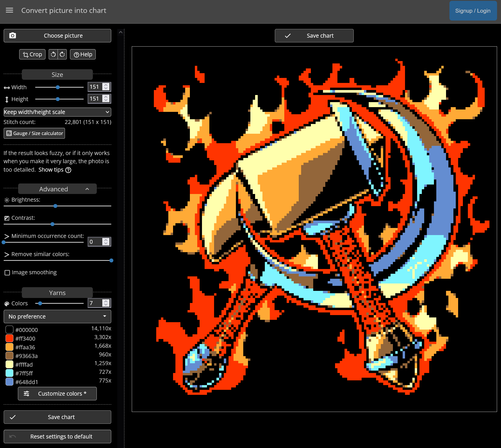Click the contrast icon

7,218
